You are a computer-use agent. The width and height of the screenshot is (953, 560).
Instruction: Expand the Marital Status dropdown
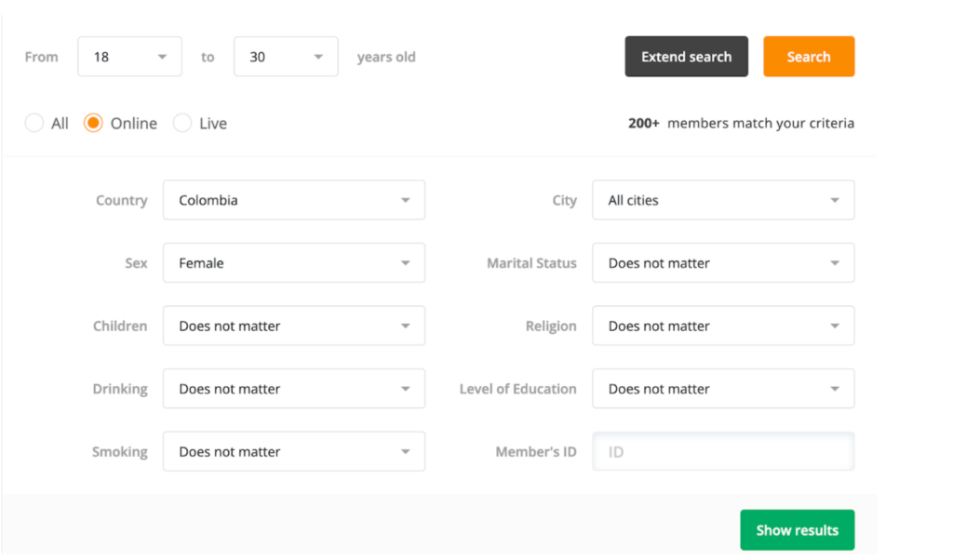point(723,263)
